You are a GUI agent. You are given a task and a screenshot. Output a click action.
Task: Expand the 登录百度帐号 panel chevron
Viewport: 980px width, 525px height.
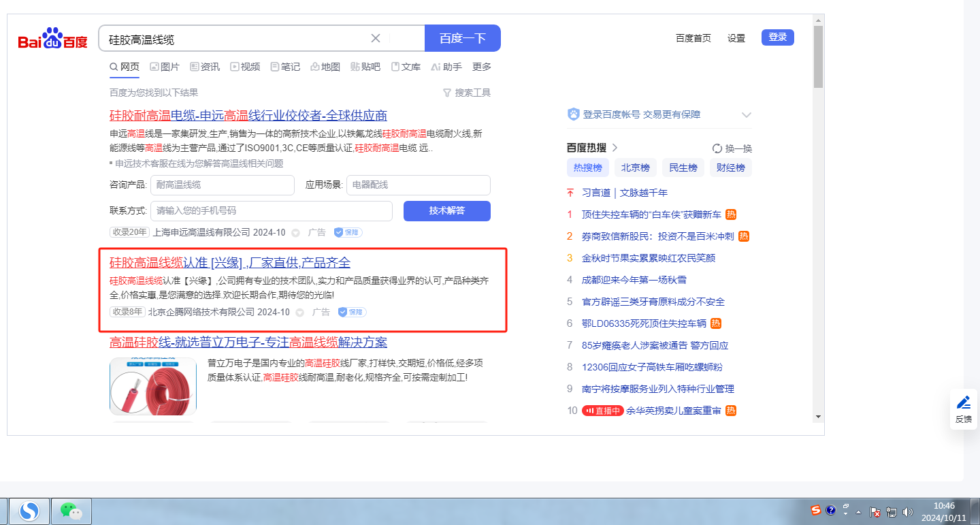(x=746, y=114)
